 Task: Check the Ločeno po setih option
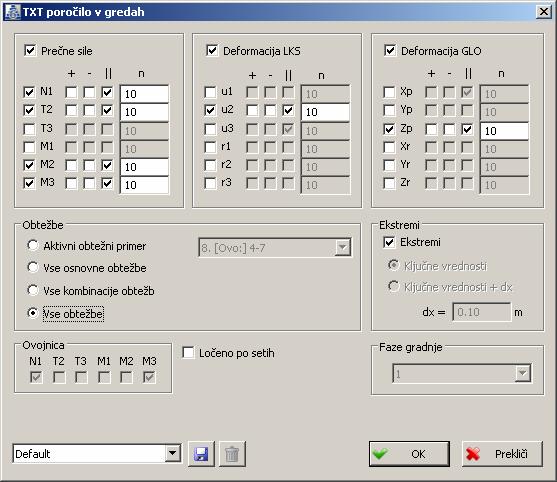[x=188, y=353]
